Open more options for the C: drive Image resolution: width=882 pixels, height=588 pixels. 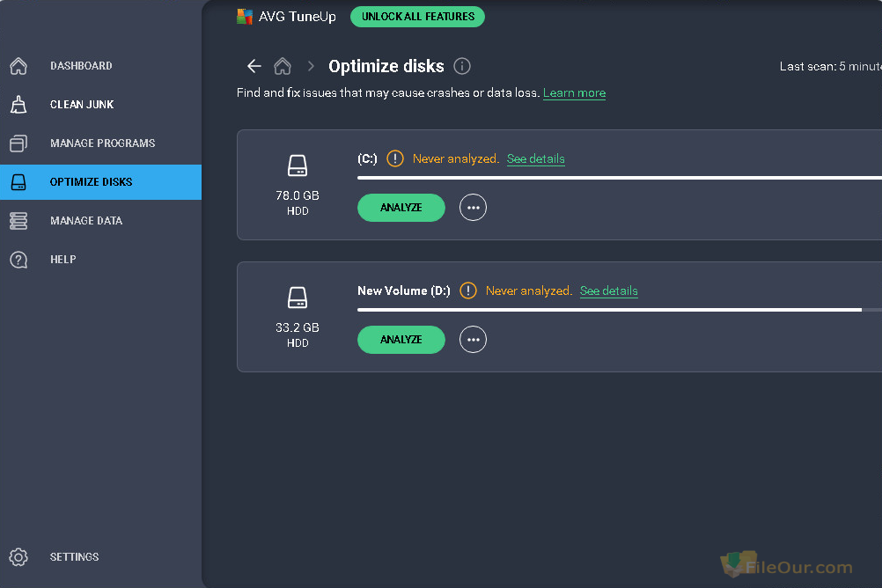pos(473,208)
